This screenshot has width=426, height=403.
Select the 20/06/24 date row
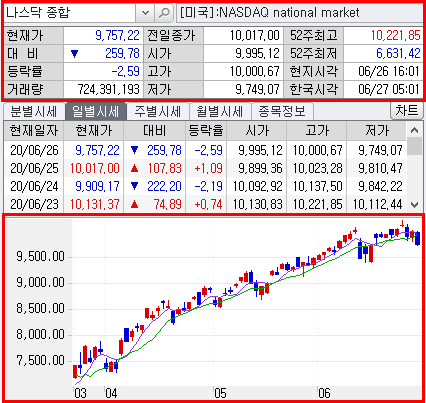coord(205,186)
